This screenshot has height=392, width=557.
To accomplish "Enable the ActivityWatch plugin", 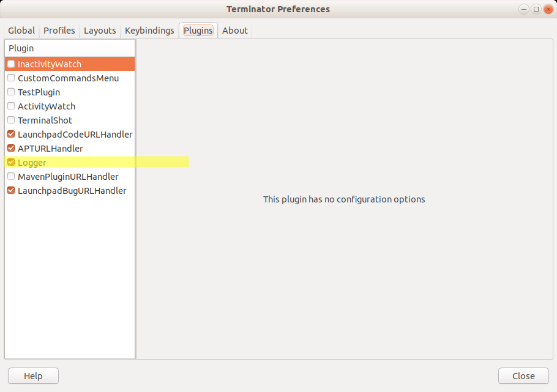I will tap(10, 106).
